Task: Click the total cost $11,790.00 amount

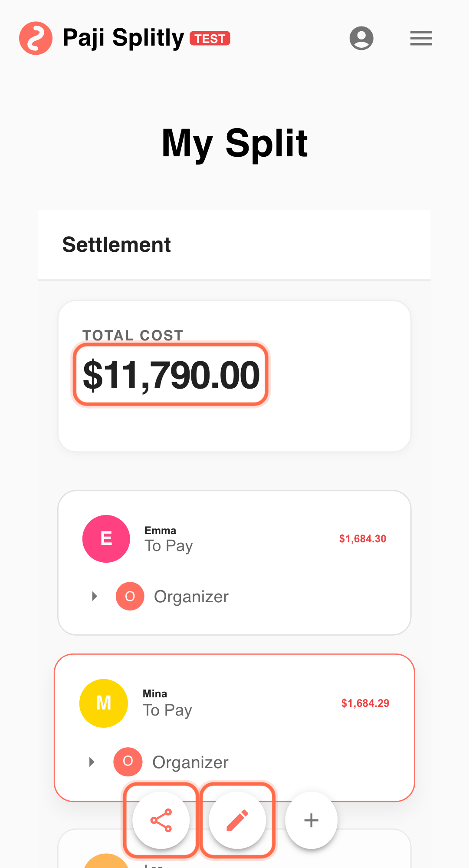Action: 171,375
